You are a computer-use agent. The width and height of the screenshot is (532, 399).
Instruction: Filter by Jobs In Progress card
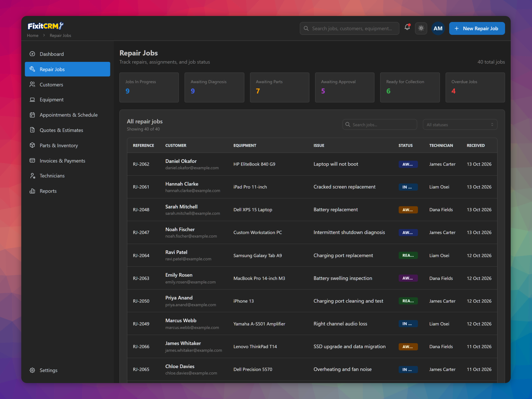[149, 87]
